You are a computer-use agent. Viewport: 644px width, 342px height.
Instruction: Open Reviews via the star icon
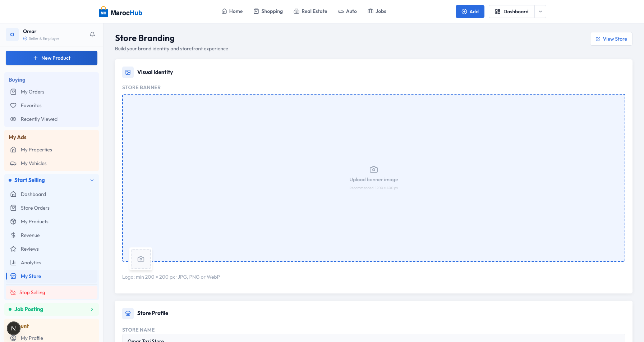13,249
